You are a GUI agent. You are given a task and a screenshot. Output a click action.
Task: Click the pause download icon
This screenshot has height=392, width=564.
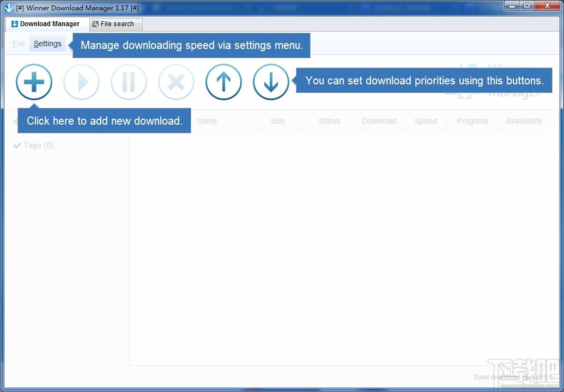[129, 82]
